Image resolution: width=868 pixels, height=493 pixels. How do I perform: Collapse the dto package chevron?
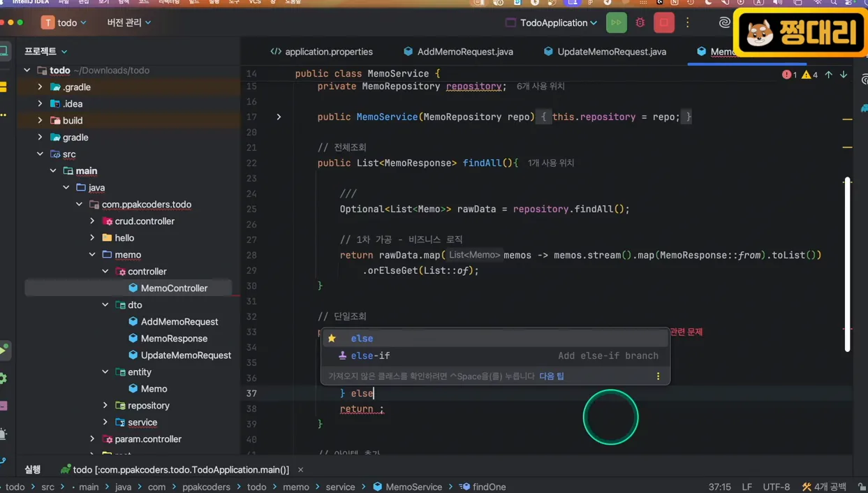(105, 305)
